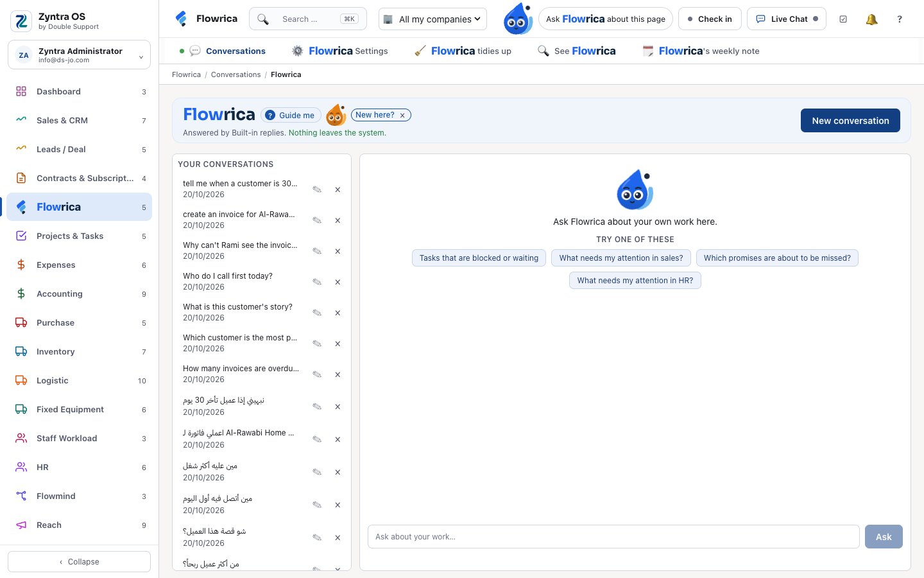Click the orange mascot beside Guide me

pos(336,115)
